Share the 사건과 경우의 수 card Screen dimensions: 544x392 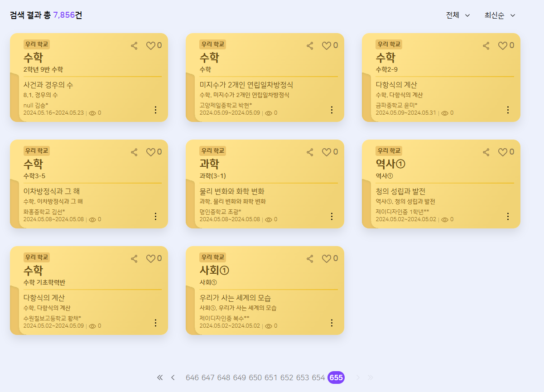[134, 46]
